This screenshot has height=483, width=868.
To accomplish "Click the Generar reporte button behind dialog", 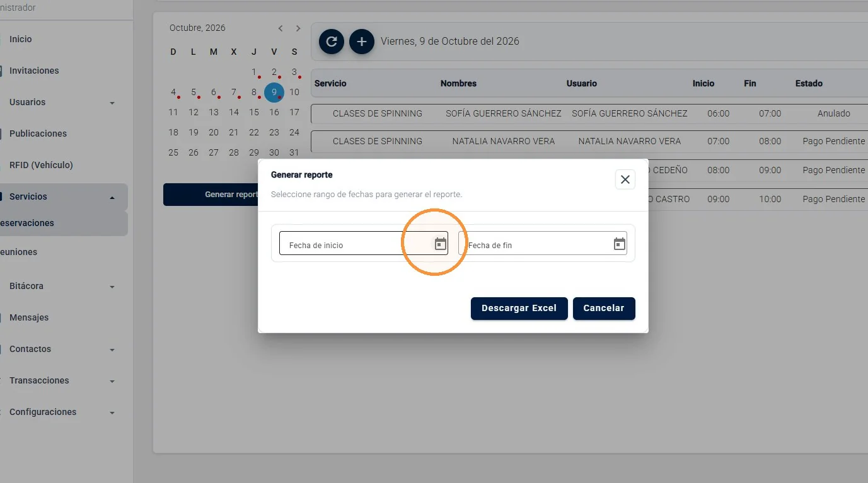I will [211, 195].
